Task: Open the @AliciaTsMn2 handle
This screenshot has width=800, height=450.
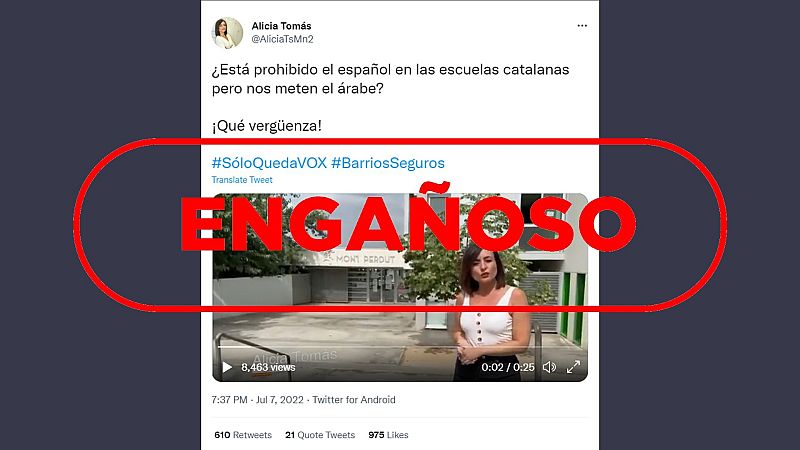Action: pyautogui.click(x=282, y=39)
